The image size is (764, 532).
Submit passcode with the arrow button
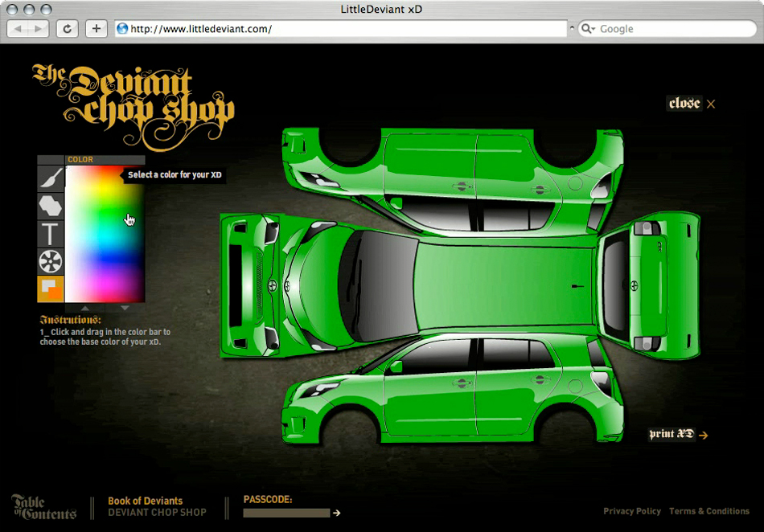[337, 513]
